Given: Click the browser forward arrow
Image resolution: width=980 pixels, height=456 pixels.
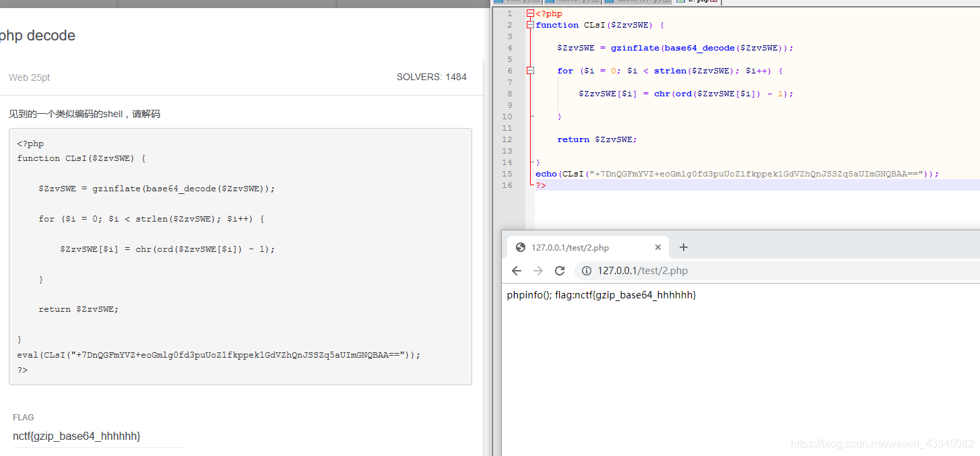Looking at the screenshot, I should point(537,271).
